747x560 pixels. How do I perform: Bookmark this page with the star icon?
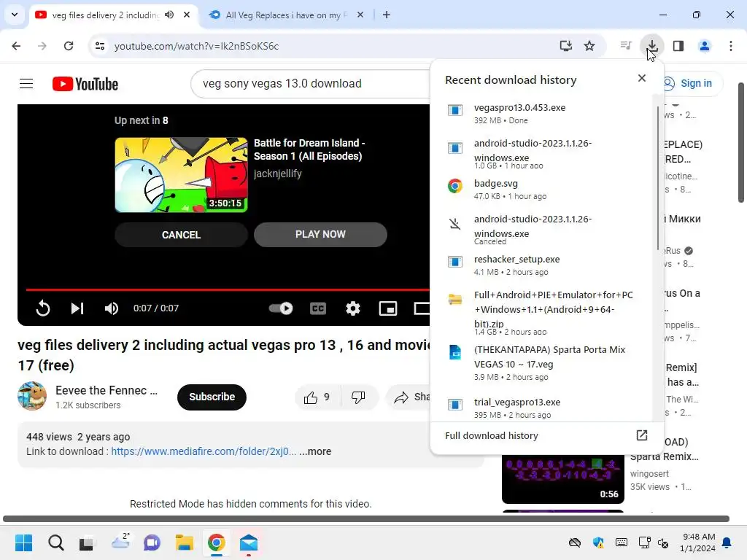(x=589, y=46)
